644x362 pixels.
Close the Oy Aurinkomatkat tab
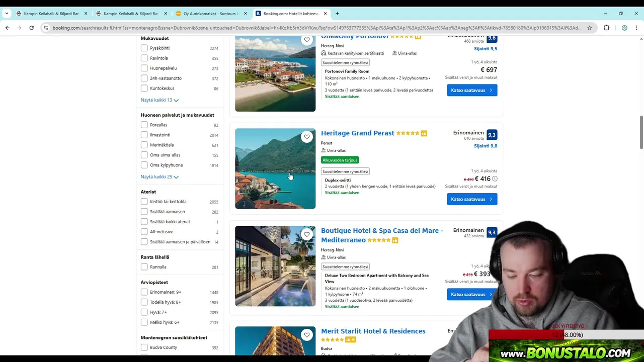pos(246,14)
